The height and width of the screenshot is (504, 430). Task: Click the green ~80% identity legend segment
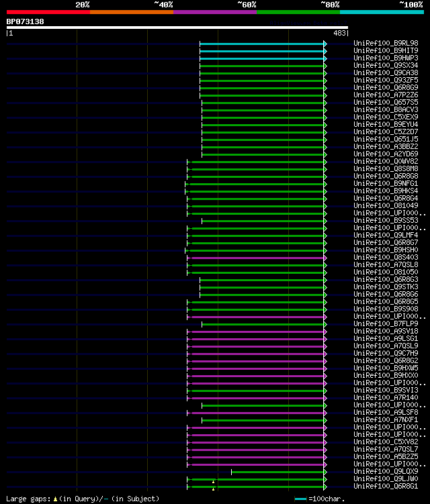[298, 12]
